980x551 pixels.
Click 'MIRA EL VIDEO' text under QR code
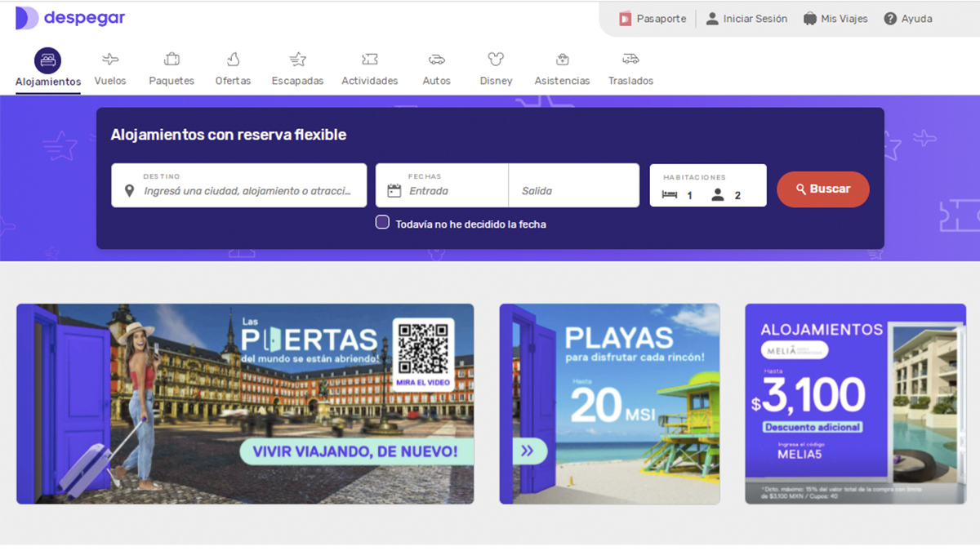click(423, 383)
